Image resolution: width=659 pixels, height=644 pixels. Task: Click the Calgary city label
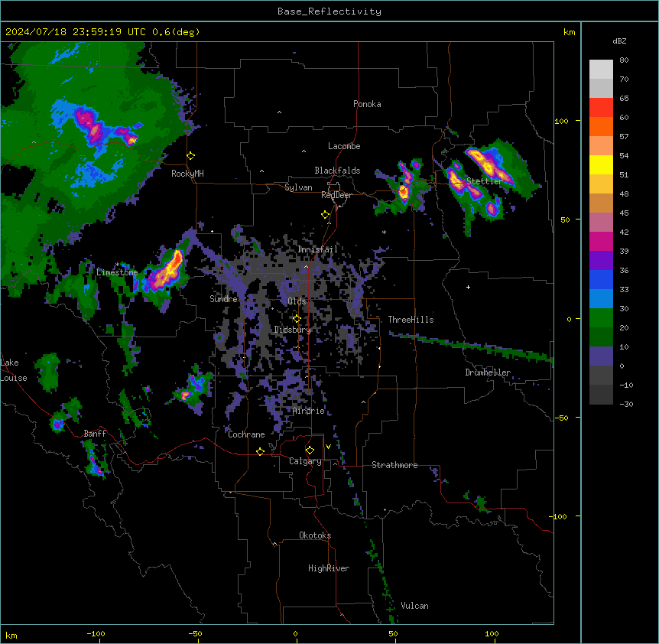click(x=305, y=461)
